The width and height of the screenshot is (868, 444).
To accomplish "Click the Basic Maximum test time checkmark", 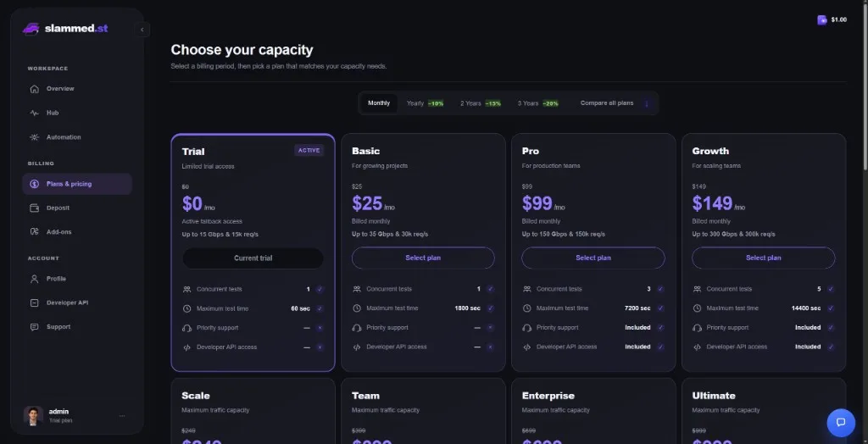I will [x=490, y=308].
